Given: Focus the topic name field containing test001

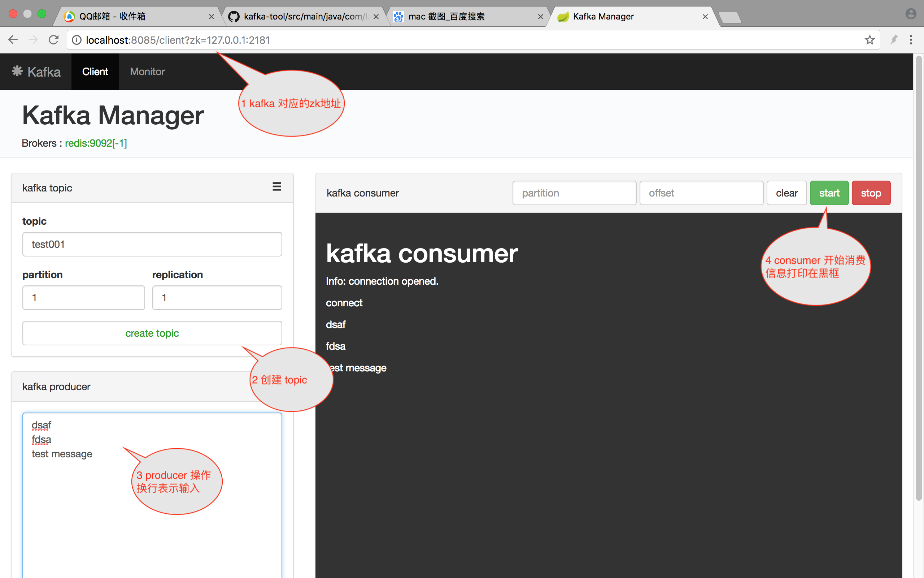Looking at the screenshot, I should (152, 244).
